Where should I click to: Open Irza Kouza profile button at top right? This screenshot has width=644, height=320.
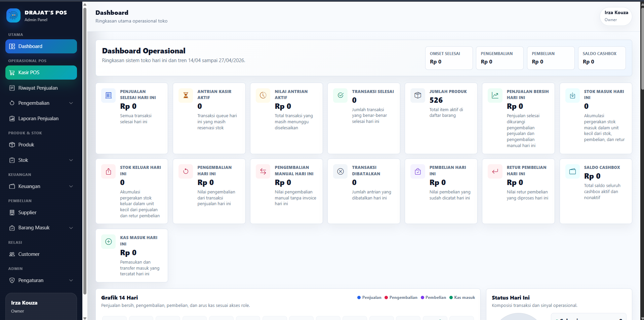point(616,16)
